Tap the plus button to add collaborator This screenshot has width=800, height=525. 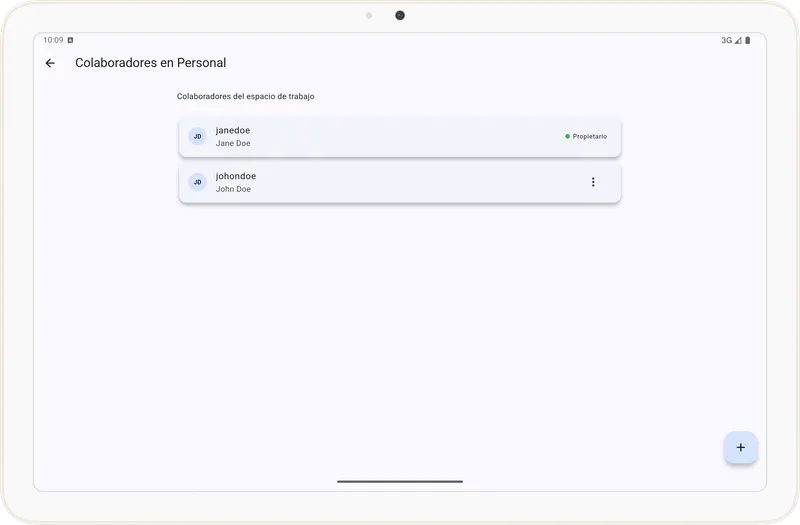coord(740,448)
